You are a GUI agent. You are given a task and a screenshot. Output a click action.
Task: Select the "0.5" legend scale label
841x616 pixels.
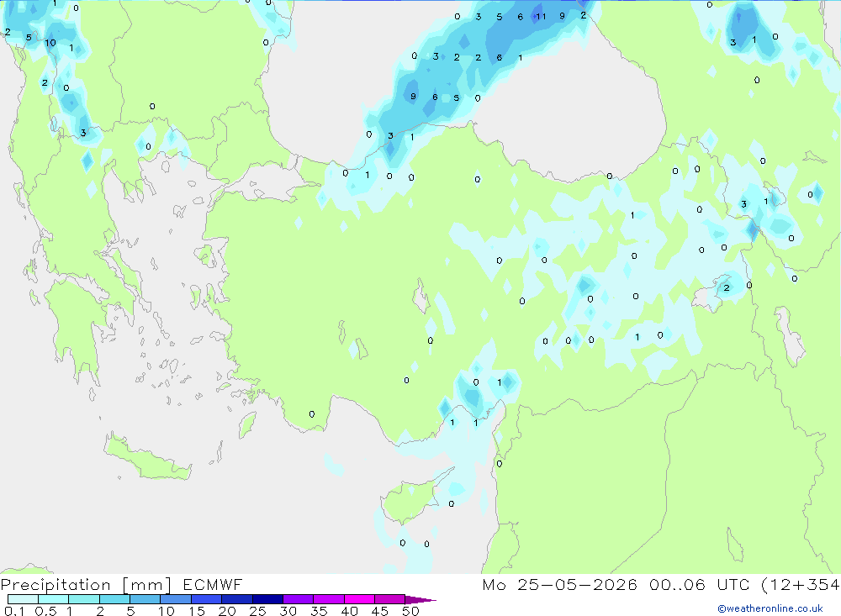click(x=45, y=611)
